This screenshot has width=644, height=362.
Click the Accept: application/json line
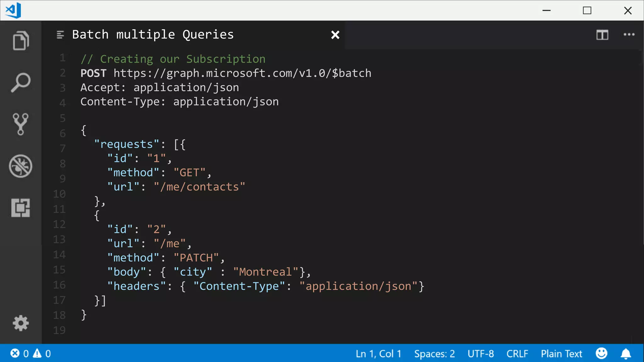tap(160, 87)
